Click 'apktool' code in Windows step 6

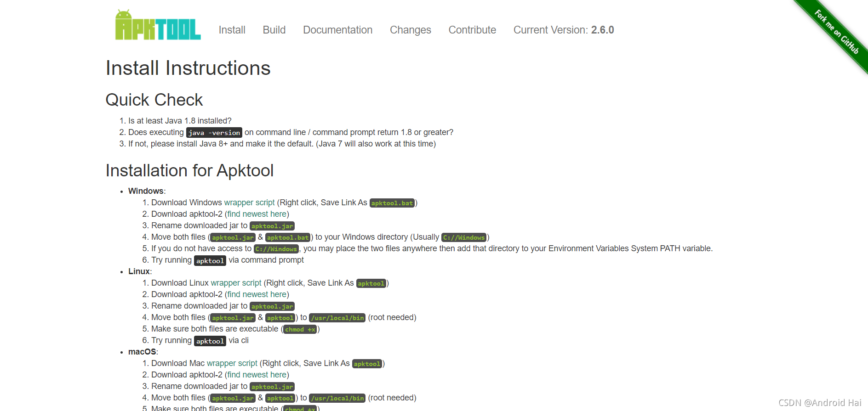click(210, 261)
